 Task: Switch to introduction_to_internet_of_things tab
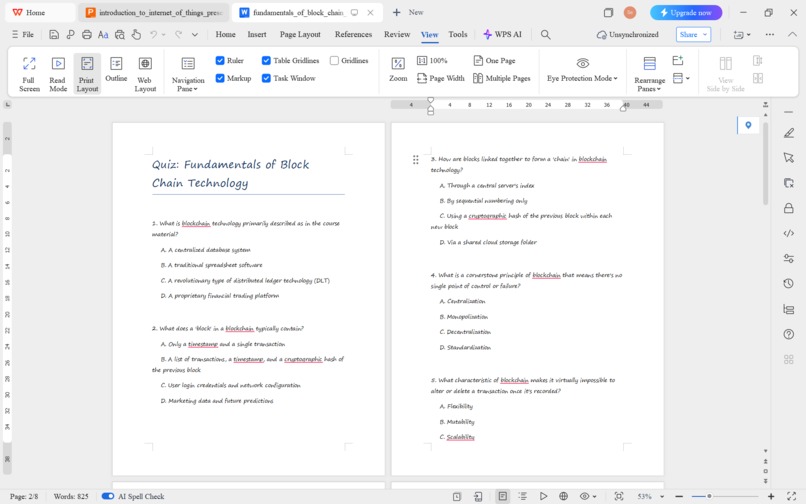(x=154, y=12)
